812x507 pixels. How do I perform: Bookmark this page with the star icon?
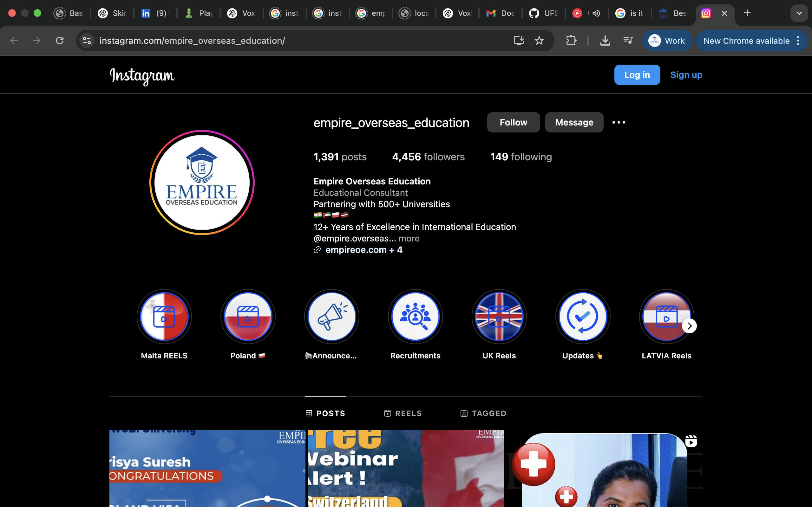[x=539, y=41]
